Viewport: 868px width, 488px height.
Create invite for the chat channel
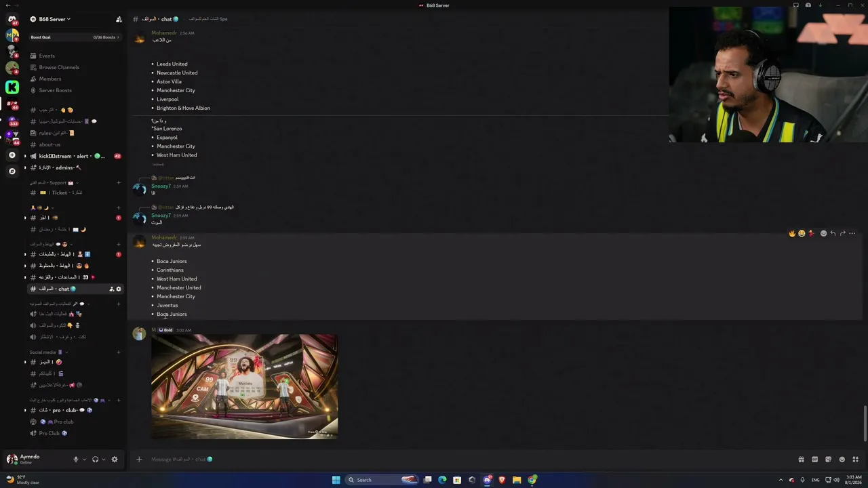click(x=111, y=289)
